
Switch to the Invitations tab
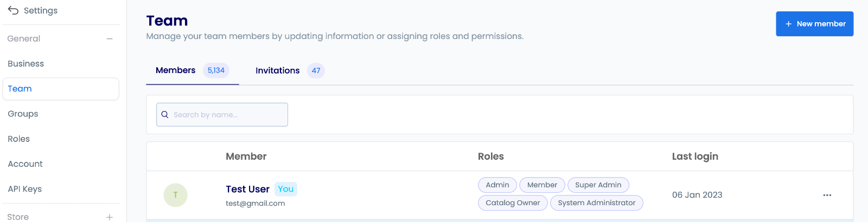278,70
